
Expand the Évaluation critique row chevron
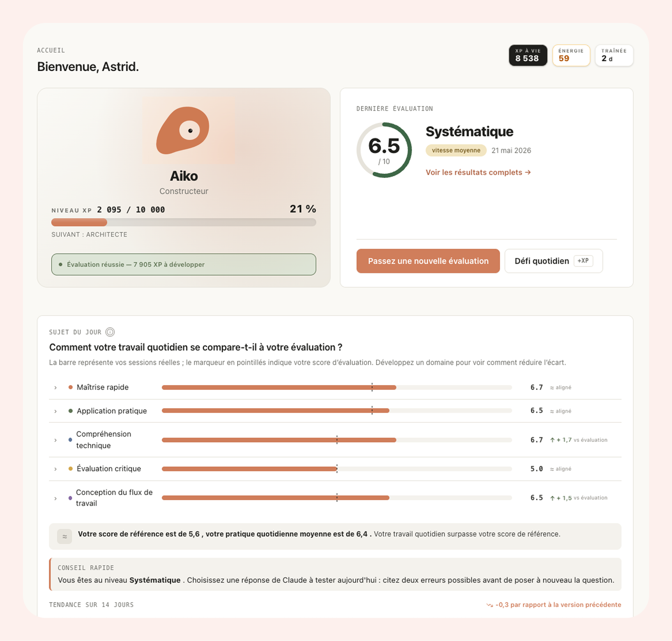click(55, 469)
